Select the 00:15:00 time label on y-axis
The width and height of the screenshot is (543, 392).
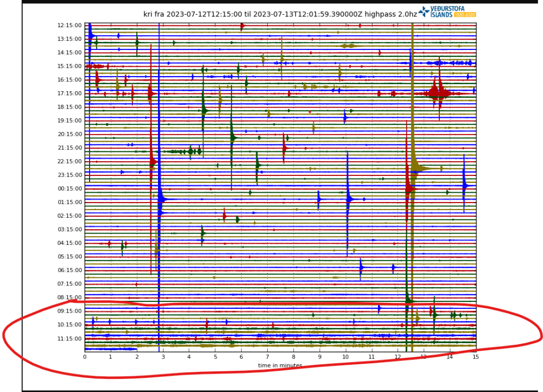(70, 189)
